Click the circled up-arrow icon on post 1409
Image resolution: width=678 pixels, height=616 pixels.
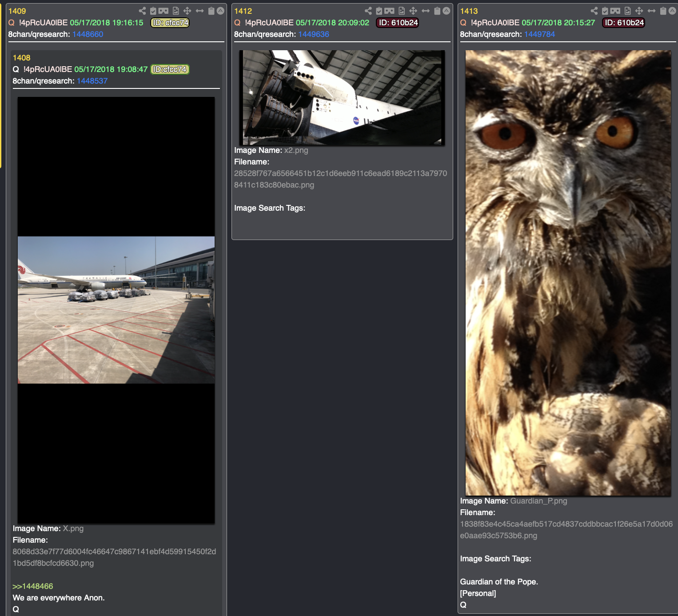220,11
